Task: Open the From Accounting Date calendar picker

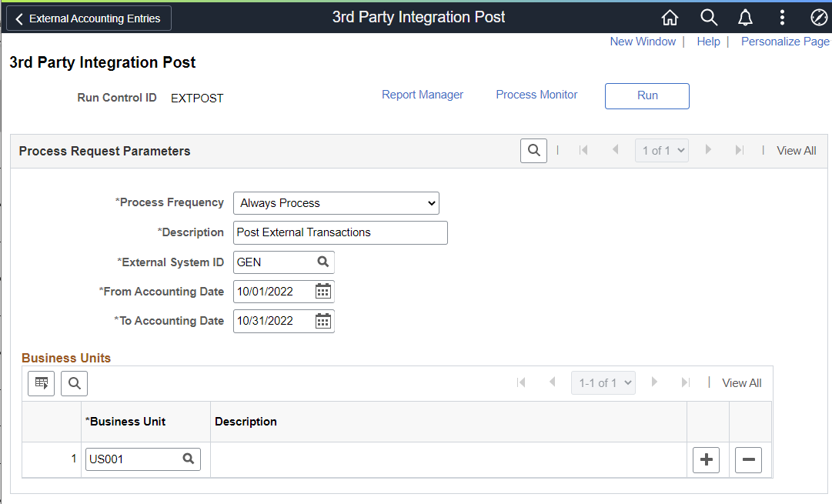Action: [322, 291]
